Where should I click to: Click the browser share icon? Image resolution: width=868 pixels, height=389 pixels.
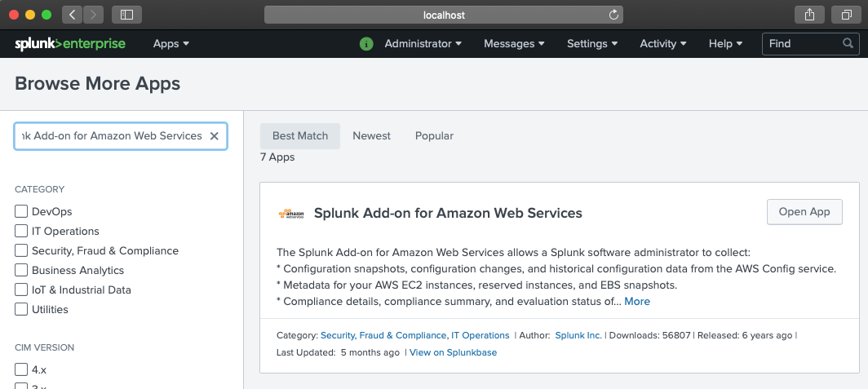809,15
